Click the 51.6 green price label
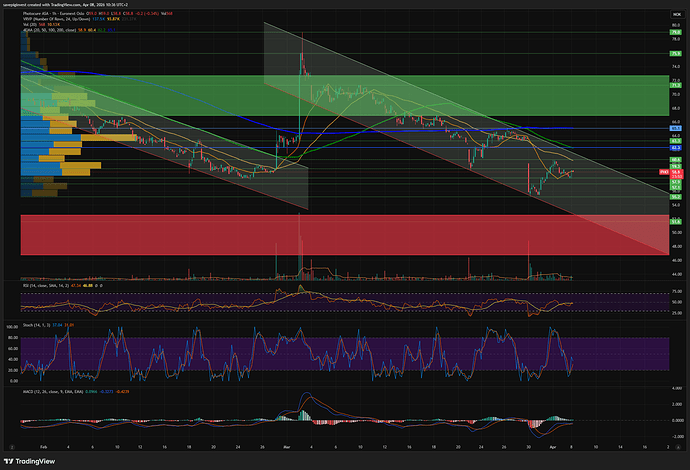690x470 pixels. tap(675, 222)
